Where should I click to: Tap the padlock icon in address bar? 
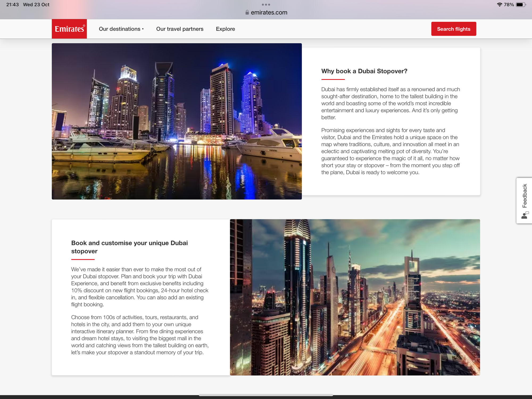coord(247,13)
